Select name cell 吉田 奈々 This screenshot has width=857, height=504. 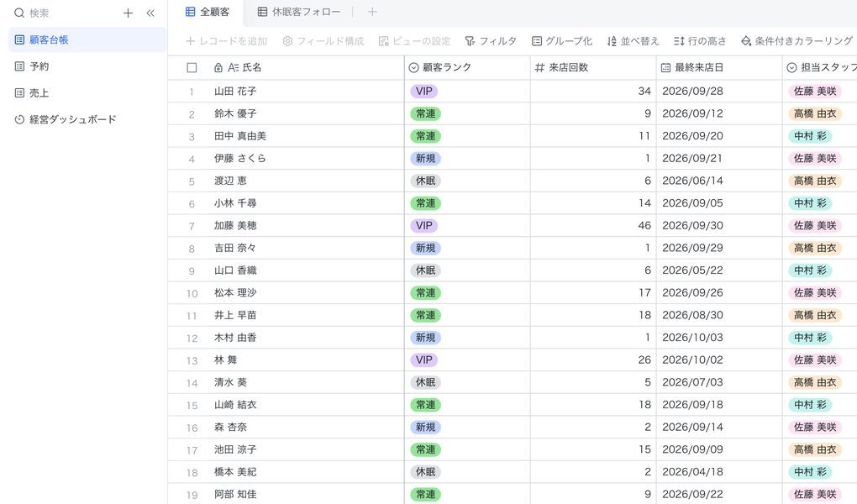[x=306, y=248]
